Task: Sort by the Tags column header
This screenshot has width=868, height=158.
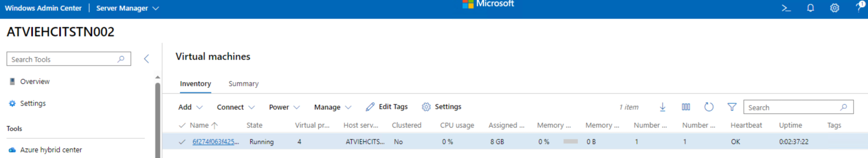Action: pyautogui.click(x=834, y=125)
